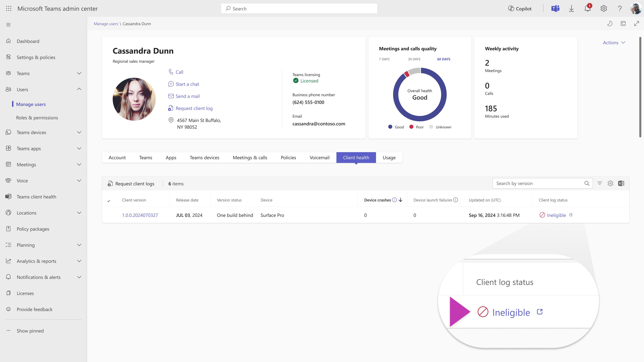
Task: Sort by Device crashes column
Action: click(x=378, y=200)
